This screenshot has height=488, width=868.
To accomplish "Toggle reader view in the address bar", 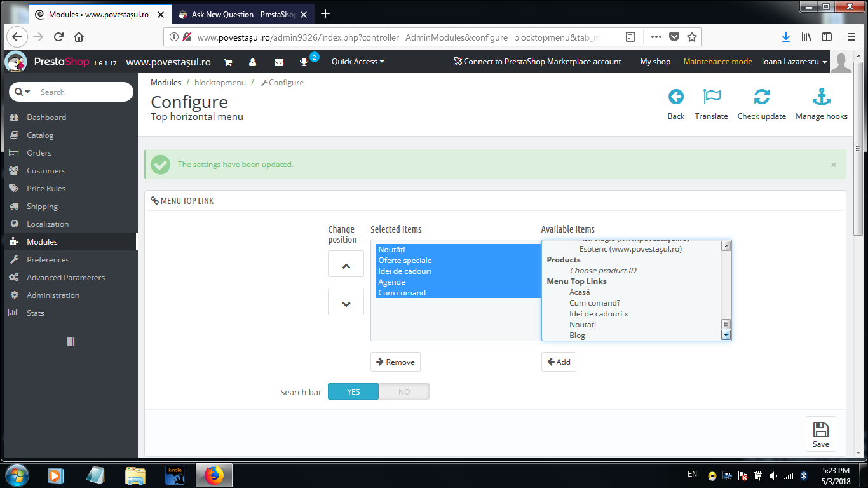I will coord(630,37).
